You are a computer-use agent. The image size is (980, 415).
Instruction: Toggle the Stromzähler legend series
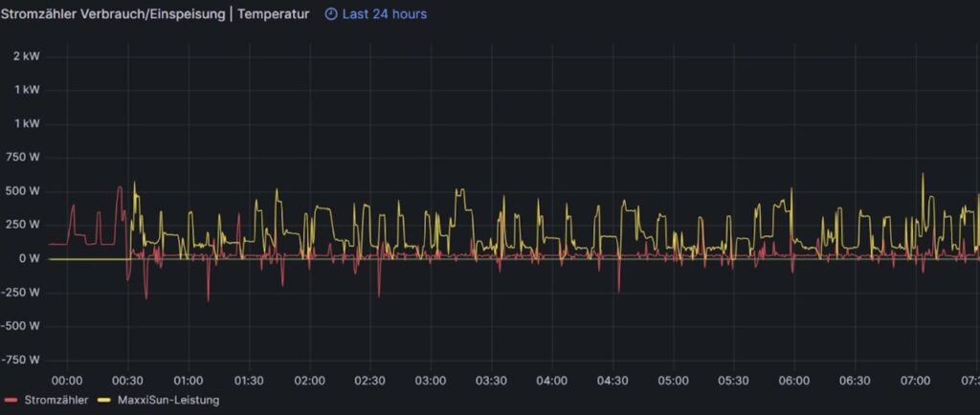[x=56, y=400]
